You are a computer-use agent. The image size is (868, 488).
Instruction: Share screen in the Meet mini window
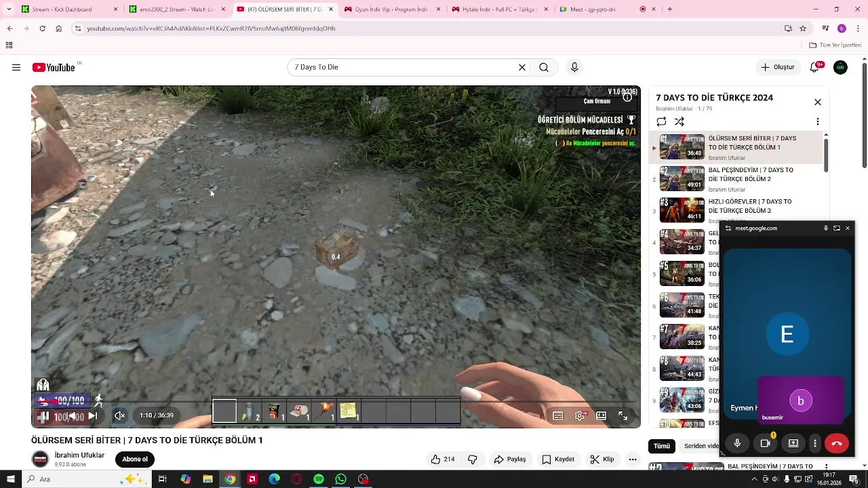point(793,443)
